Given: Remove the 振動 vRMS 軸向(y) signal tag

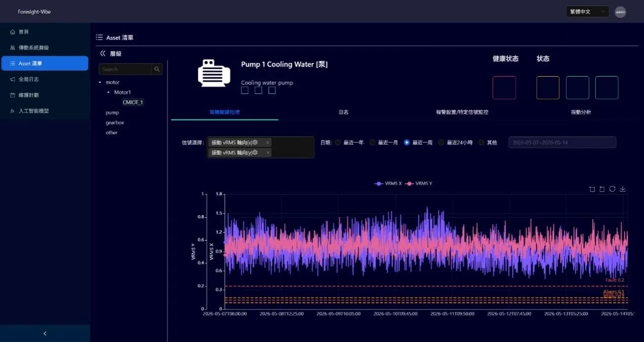Looking at the screenshot, I should coord(268,153).
